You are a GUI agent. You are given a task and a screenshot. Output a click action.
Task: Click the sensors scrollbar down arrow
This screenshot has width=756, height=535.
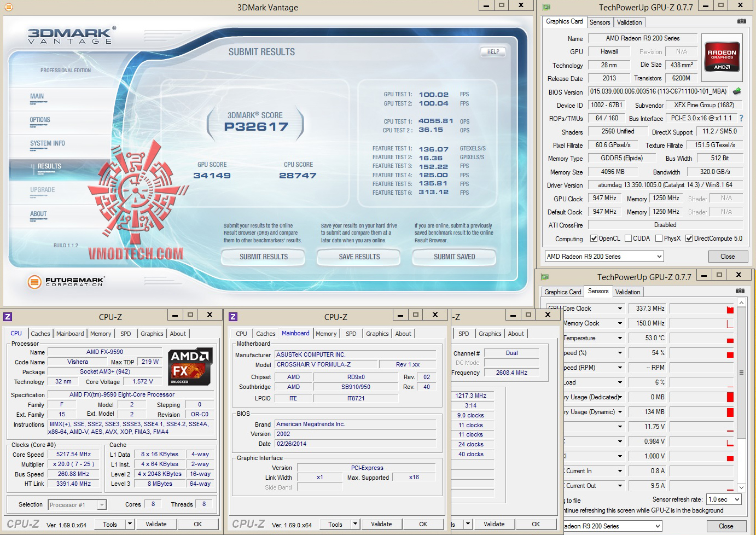[x=741, y=487]
